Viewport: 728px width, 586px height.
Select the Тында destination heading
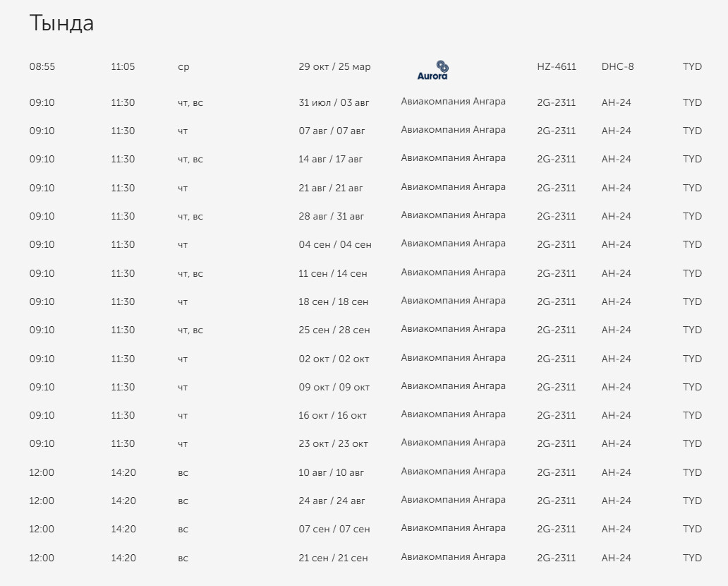click(61, 23)
